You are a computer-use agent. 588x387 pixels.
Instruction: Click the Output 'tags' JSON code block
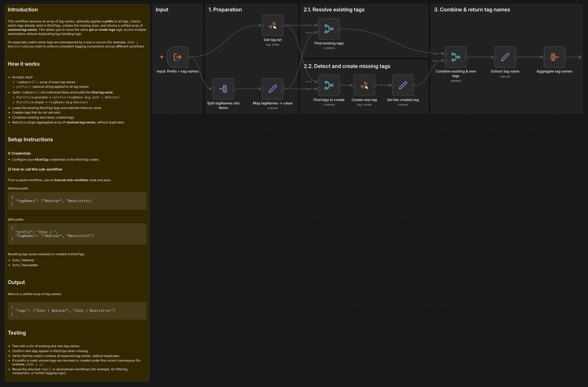click(77, 311)
